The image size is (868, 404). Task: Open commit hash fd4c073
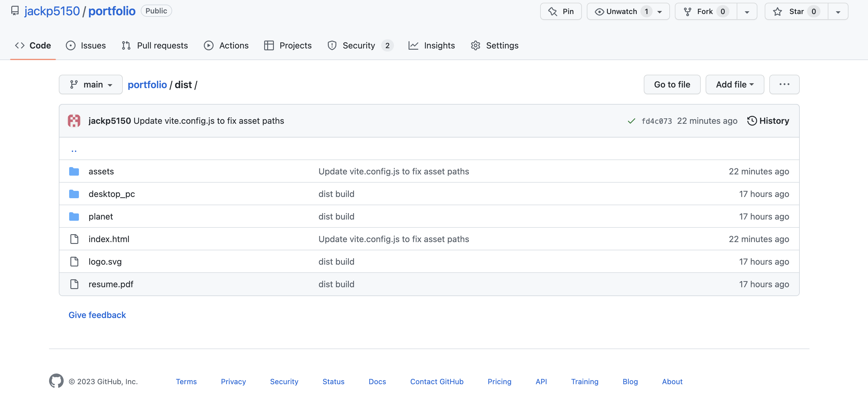(656, 121)
